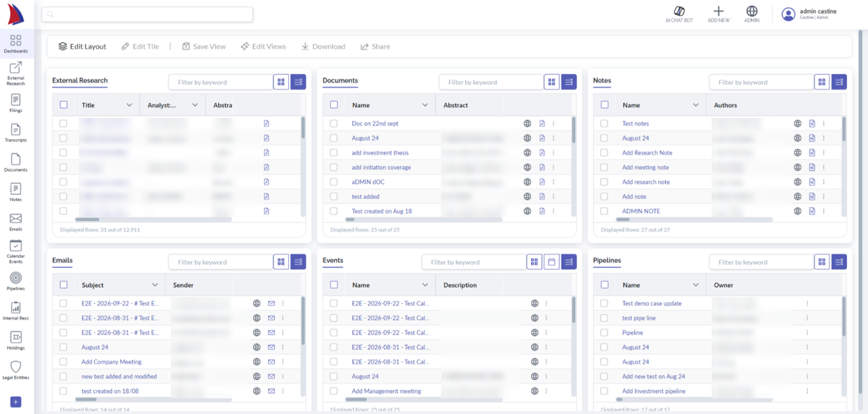868x414 pixels.
Task: Check the box for Add Management meeting event
Action: click(x=334, y=391)
